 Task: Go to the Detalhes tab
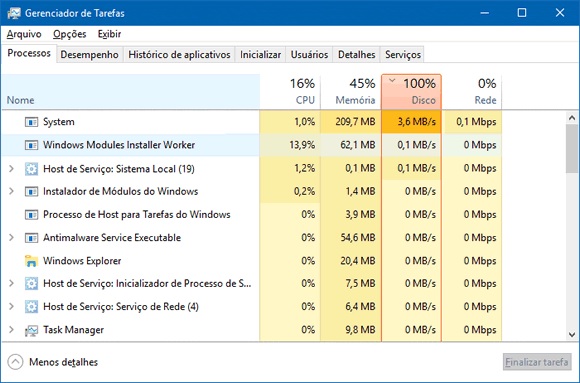point(357,55)
